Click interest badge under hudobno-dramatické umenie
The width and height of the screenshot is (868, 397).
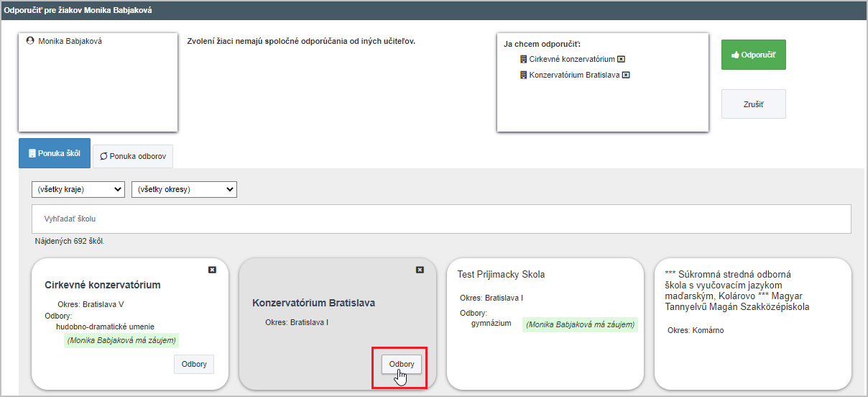coord(121,341)
